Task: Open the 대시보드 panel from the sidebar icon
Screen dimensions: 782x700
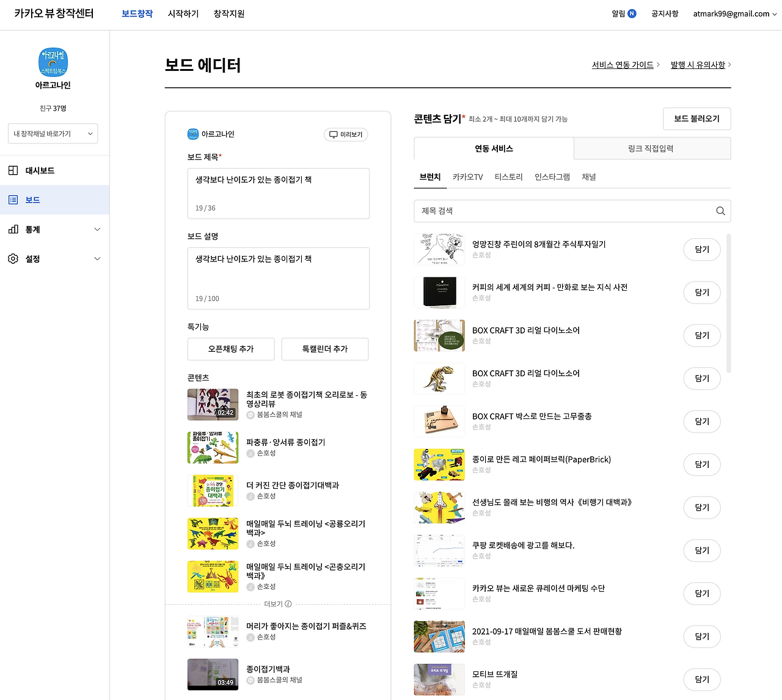Action: 13,170
